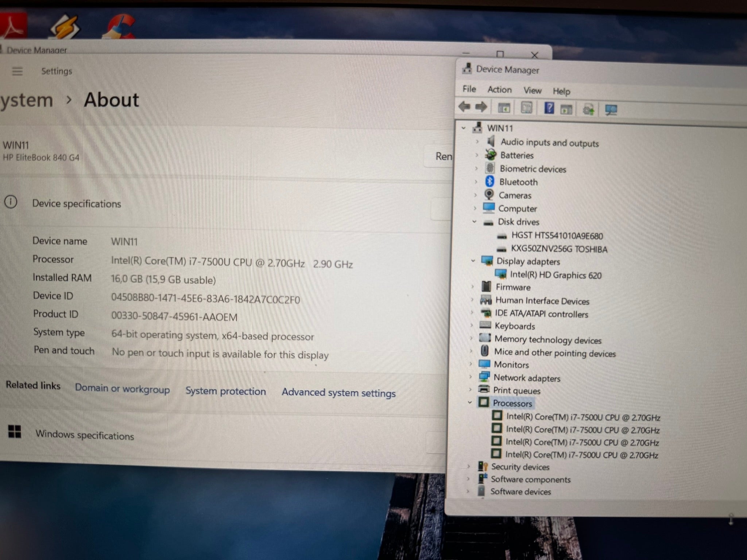Click the Product ID value 00330-50847-45961-AAOEM
Screen dimensions: 747x560
coord(174,316)
